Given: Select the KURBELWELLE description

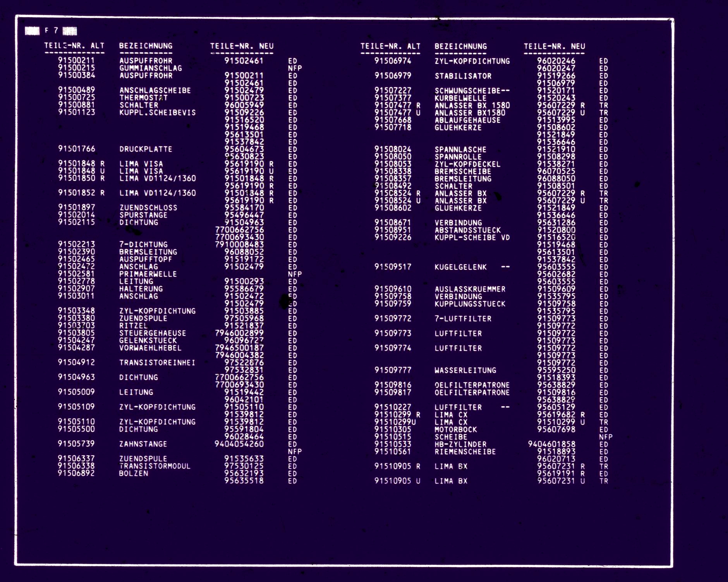Looking at the screenshot, I should [x=460, y=98].
